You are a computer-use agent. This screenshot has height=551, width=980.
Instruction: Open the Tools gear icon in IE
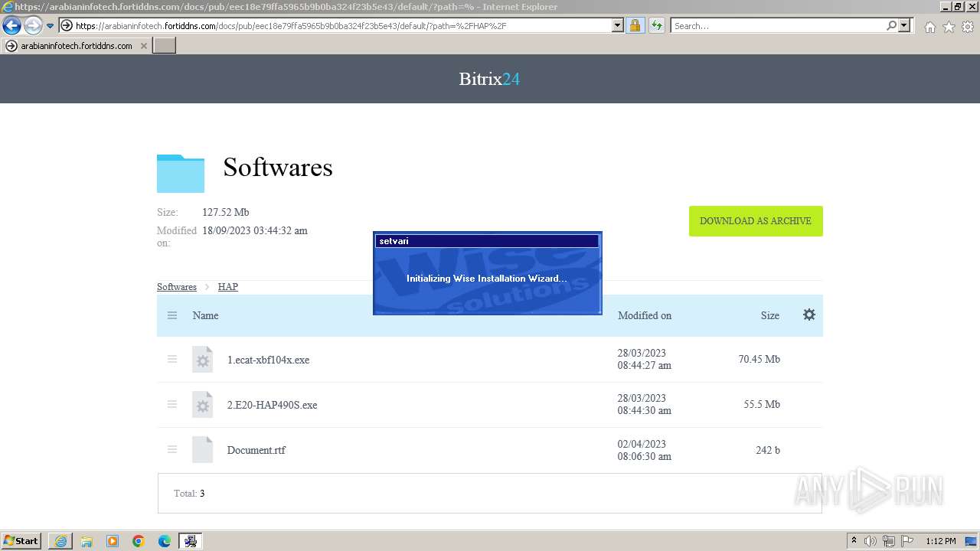(967, 27)
